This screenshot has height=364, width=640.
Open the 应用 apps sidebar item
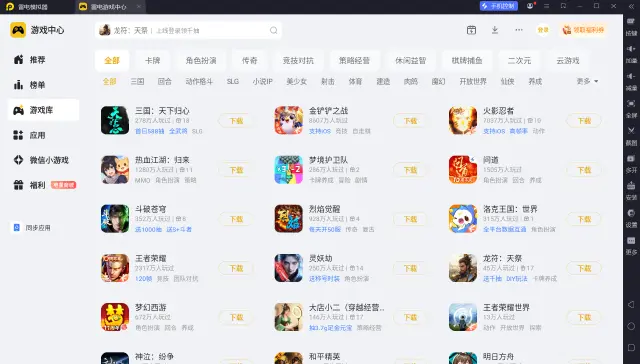coord(43,135)
